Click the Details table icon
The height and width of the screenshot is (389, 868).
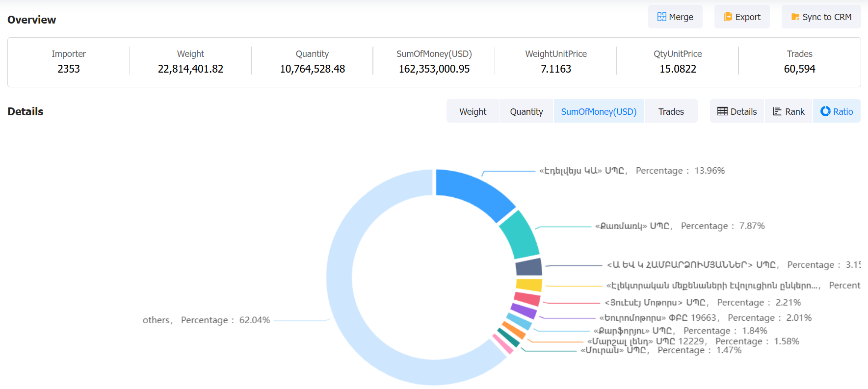[x=722, y=111]
